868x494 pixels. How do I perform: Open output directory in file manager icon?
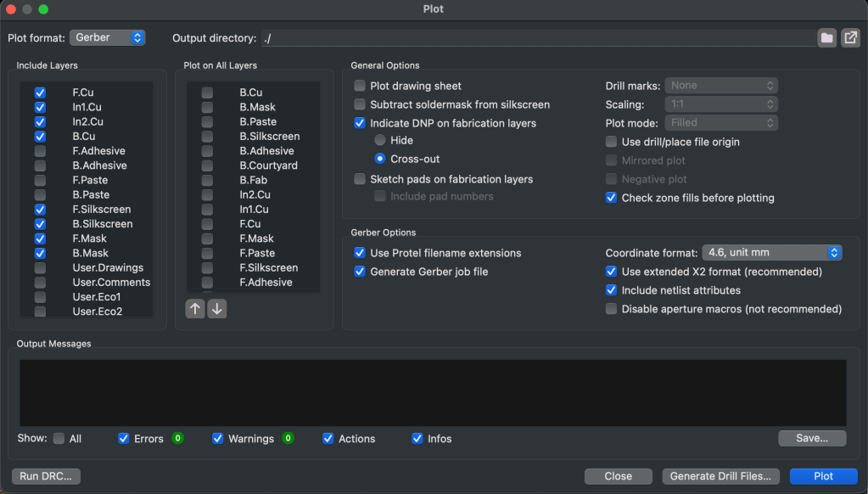pos(850,38)
